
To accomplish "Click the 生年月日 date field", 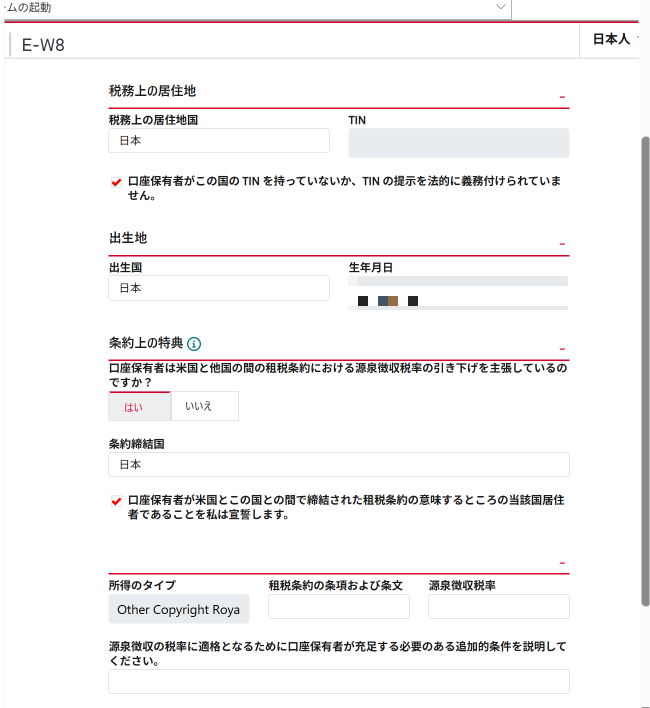I will 458,293.
